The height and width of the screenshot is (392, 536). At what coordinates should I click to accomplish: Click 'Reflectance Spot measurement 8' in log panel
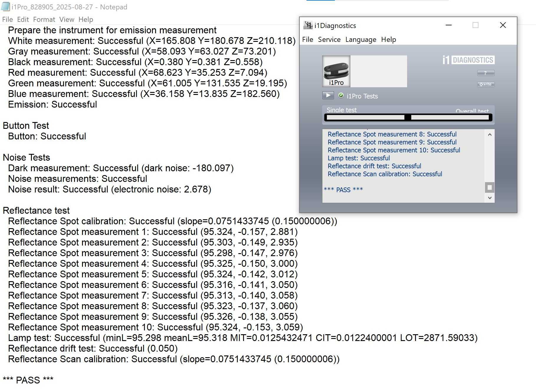[x=392, y=134]
